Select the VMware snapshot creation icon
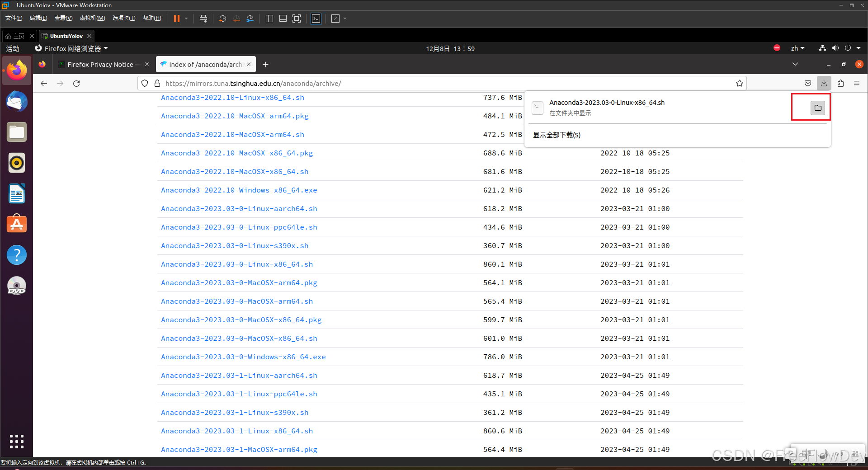Viewport: 868px width, 470px height. 222,19
